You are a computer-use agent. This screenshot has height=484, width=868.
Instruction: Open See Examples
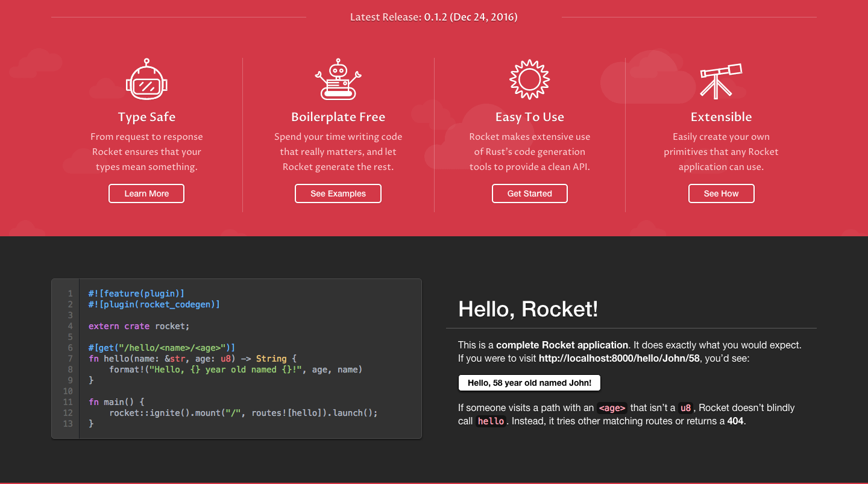(338, 193)
